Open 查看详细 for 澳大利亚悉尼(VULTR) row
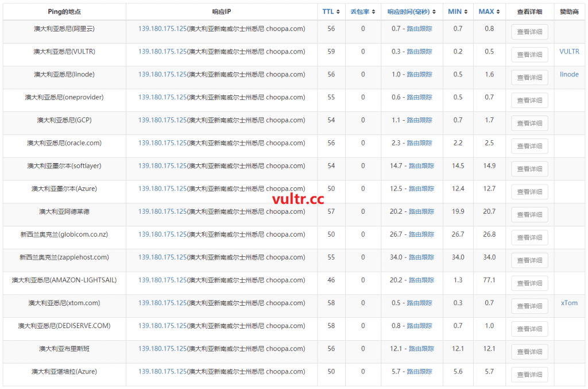 tap(529, 55)
